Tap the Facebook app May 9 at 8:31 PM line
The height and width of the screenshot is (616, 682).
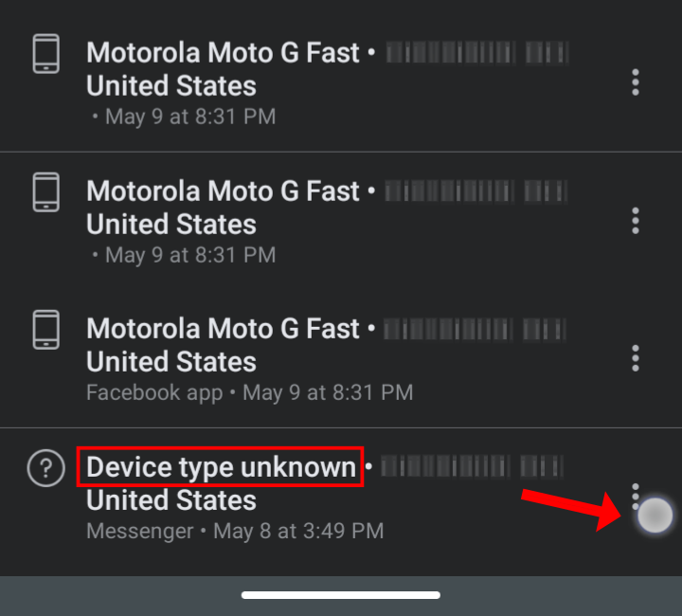point(249,393)
